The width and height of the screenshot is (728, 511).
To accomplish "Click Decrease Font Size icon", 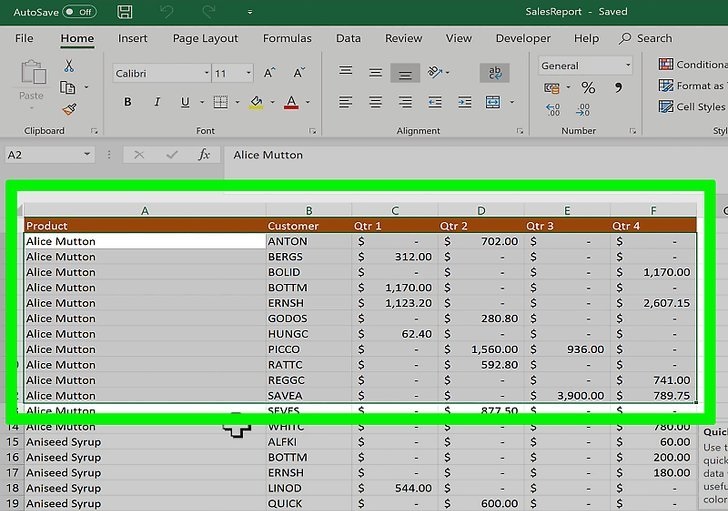I will pyautogui.click(x=299, y=73).
